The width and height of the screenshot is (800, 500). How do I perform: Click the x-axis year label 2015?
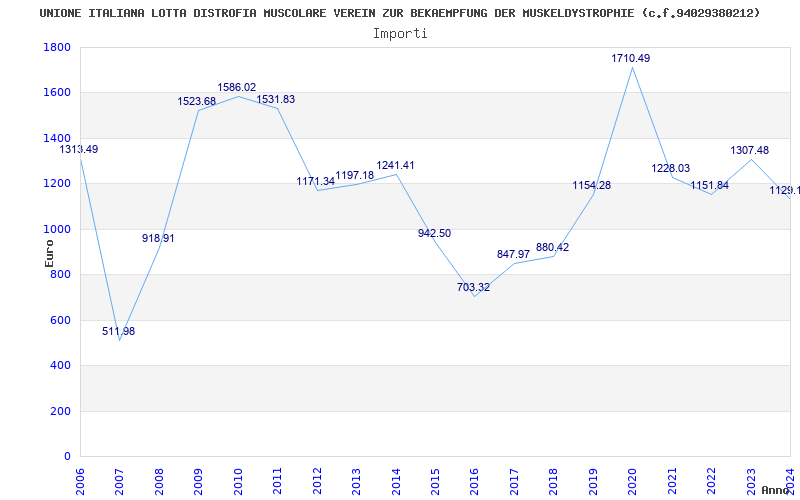click(x=435, y=481)
